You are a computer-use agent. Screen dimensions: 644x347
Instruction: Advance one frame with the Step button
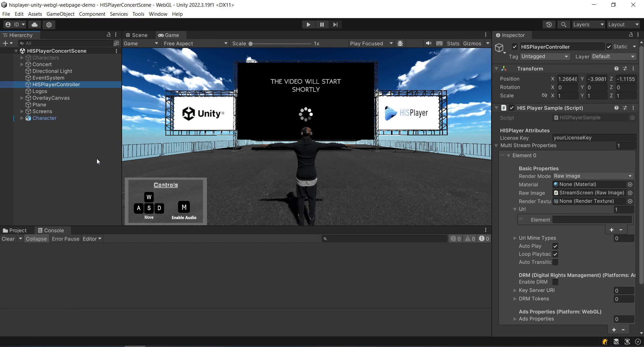click(x=335, y=24)
